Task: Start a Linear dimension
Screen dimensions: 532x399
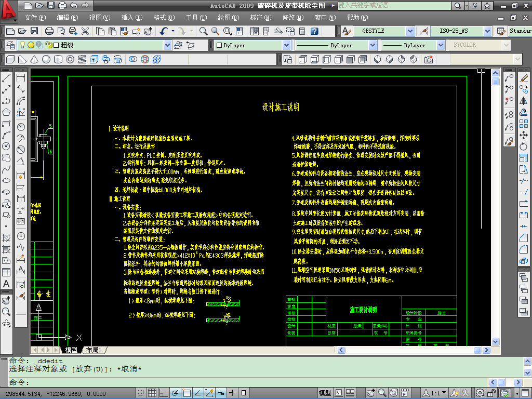Action: click(21, 78)
